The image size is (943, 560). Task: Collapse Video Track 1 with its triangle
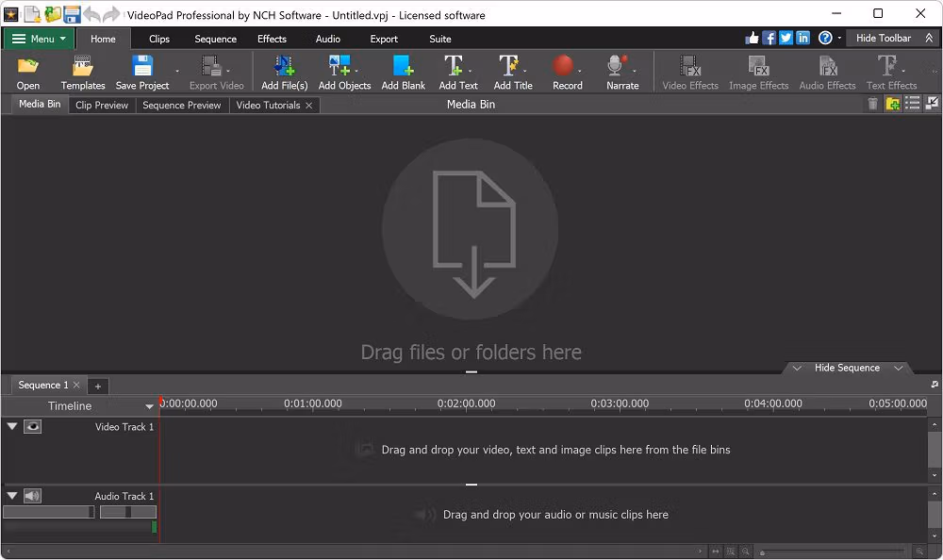tap(12, 426)
